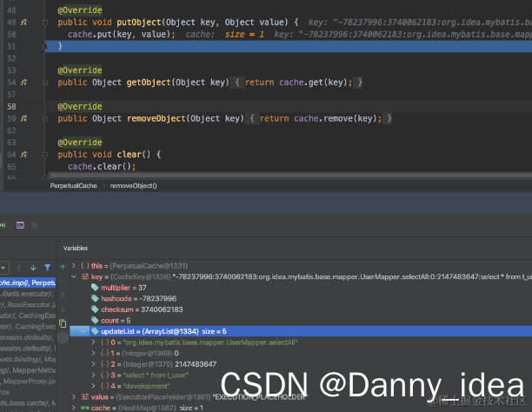The height and width of the screenshot is (412, 532).
Task: Expand updateList element 1 Integer 0
Action: pyautogui.click(x=93, y=353)
